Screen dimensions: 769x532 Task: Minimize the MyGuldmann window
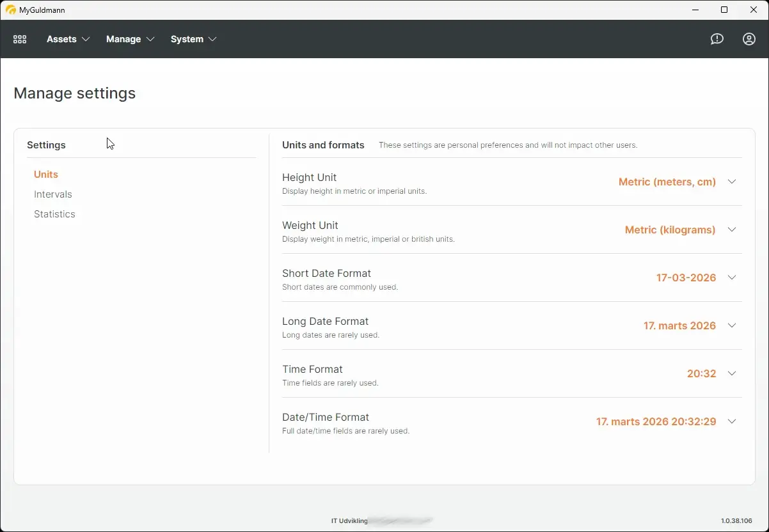point(695,10)
